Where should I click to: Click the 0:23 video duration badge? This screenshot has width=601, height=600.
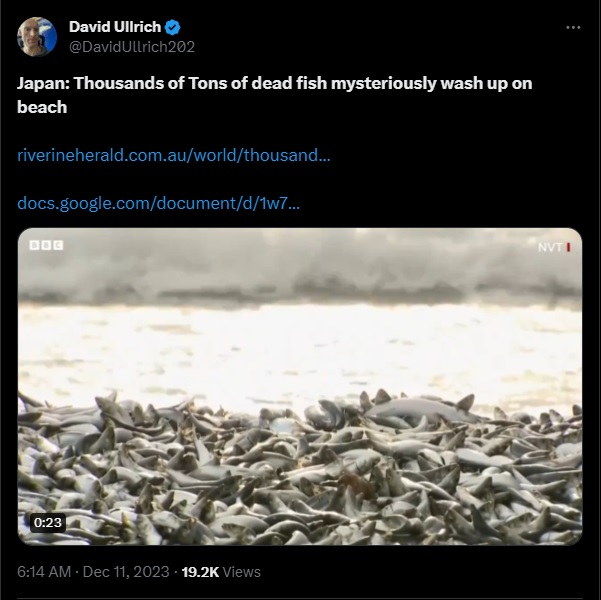click(x=48, y=523)
